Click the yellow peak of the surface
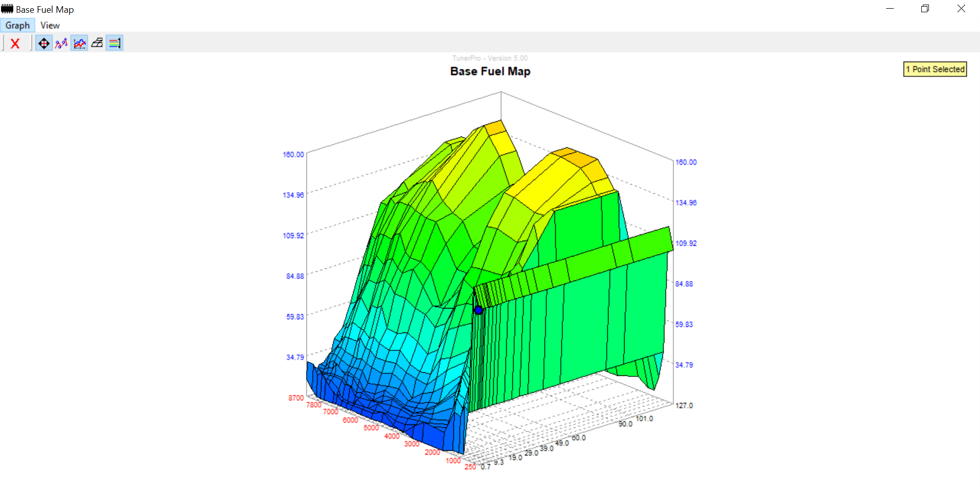This screenshot has width=980, height=487. (494, 126)
